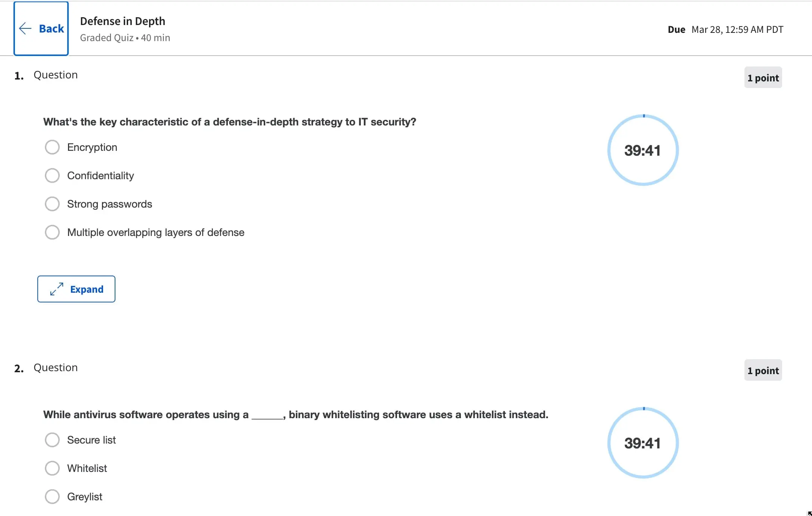The width and height of the screenshot is (812, 516).
Task: Select the Encryption radio option
Action: [52, 147]
